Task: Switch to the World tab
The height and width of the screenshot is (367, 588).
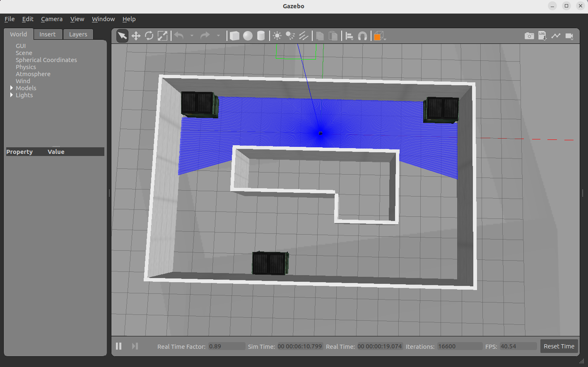Action: (19, 34)
